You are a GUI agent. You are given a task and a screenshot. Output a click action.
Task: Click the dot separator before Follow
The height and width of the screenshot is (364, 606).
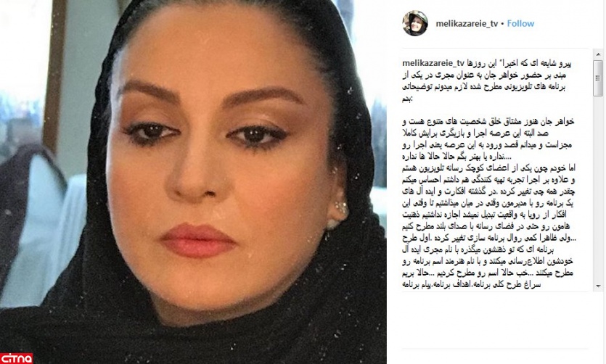[x=502, y=23]
